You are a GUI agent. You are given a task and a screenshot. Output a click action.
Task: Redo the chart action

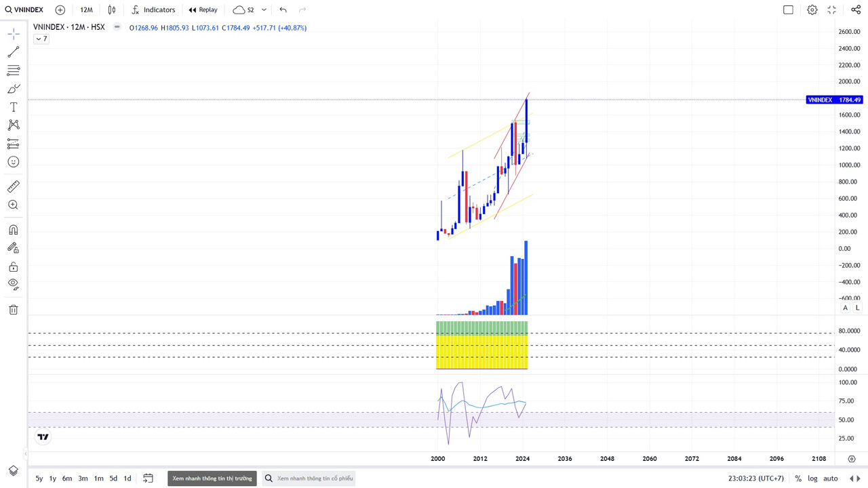pyautogui.click(x=302, y=9)
